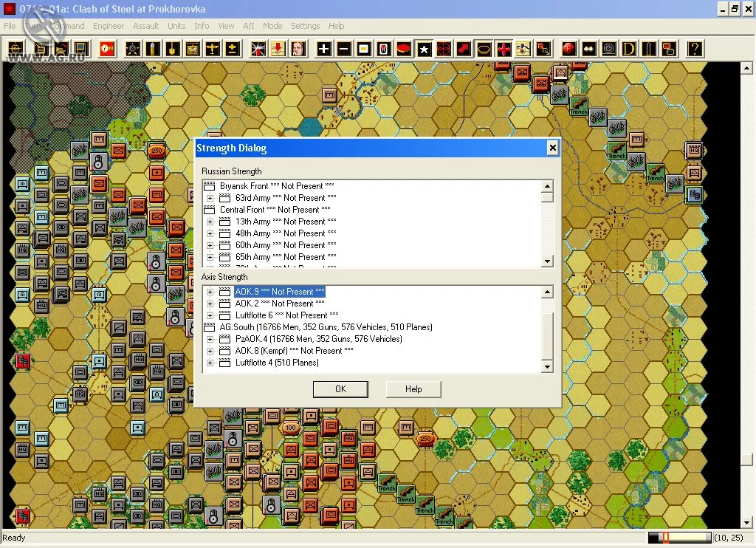Click the tall bullet shaped toolbar icon

pos(649,49)
